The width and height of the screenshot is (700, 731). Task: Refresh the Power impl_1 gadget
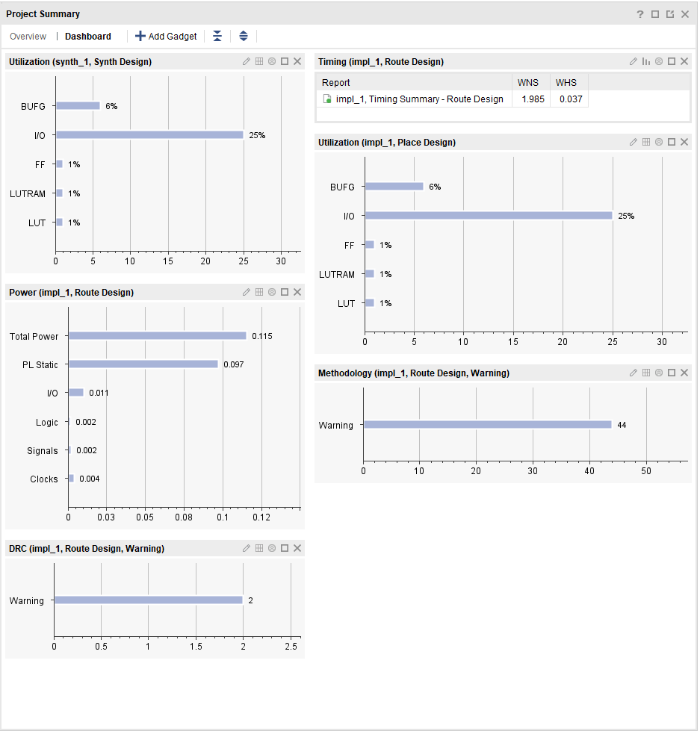pos(272,292)
